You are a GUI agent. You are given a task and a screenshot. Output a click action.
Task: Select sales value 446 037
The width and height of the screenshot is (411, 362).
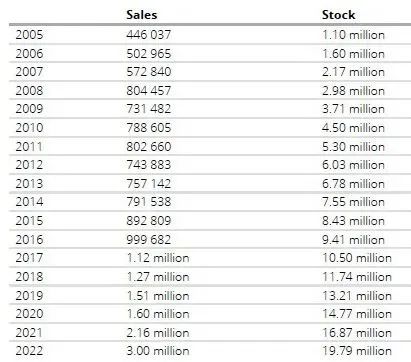point(148,35)
